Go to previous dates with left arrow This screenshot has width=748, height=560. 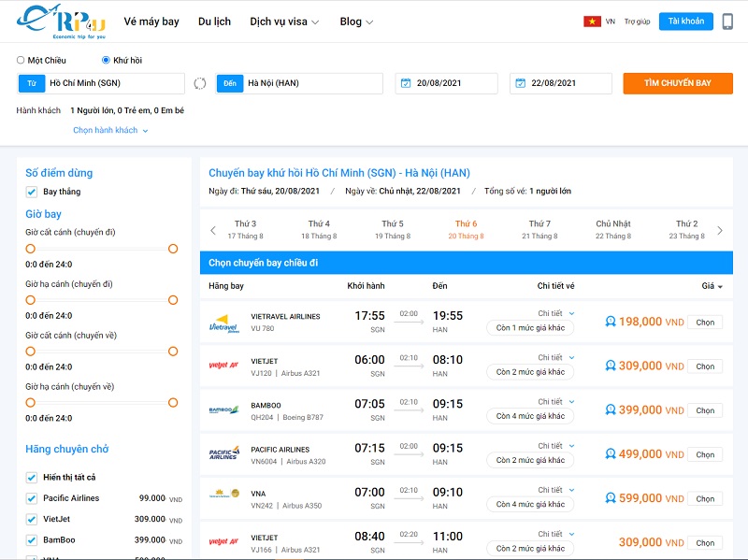point(213,230)
